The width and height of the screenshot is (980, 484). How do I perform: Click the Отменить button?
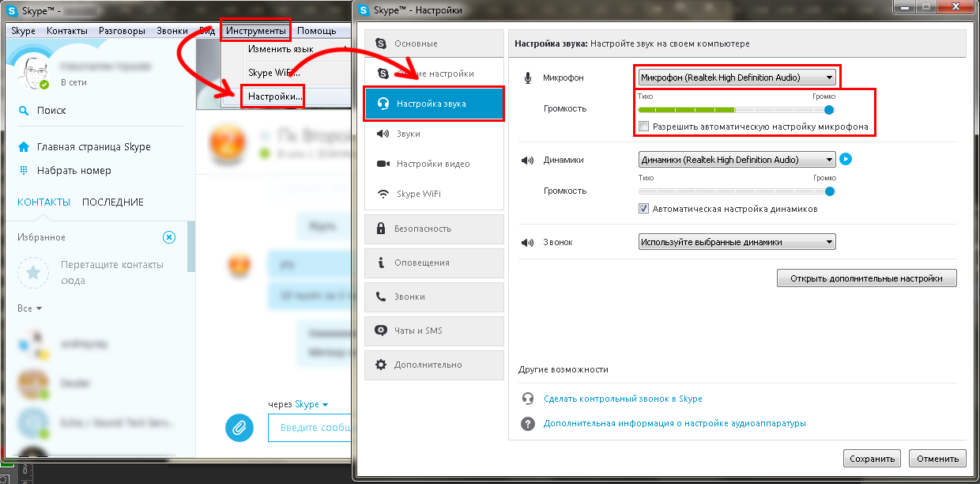[937, 459]
